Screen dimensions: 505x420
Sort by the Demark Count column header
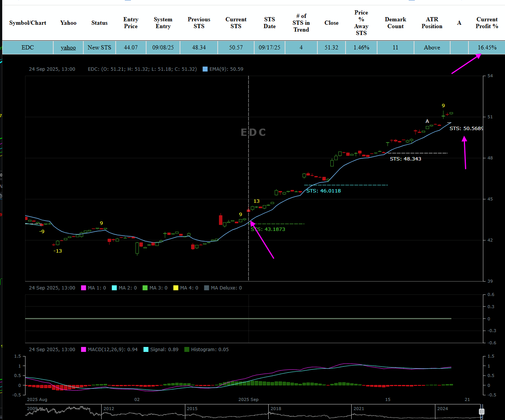click(x=395, y=23)
